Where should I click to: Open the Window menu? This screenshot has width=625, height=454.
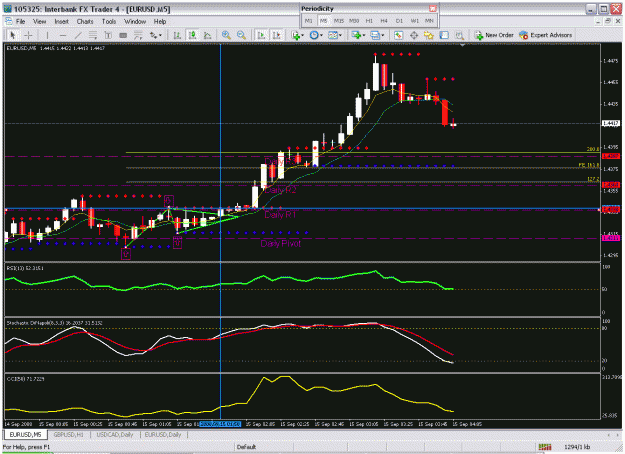click(135, 22)
